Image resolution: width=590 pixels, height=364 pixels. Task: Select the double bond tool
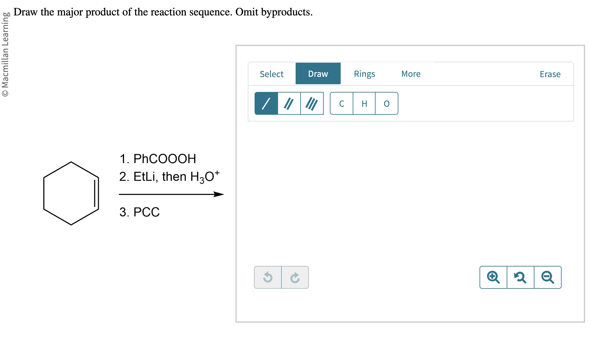click(289, 103)
